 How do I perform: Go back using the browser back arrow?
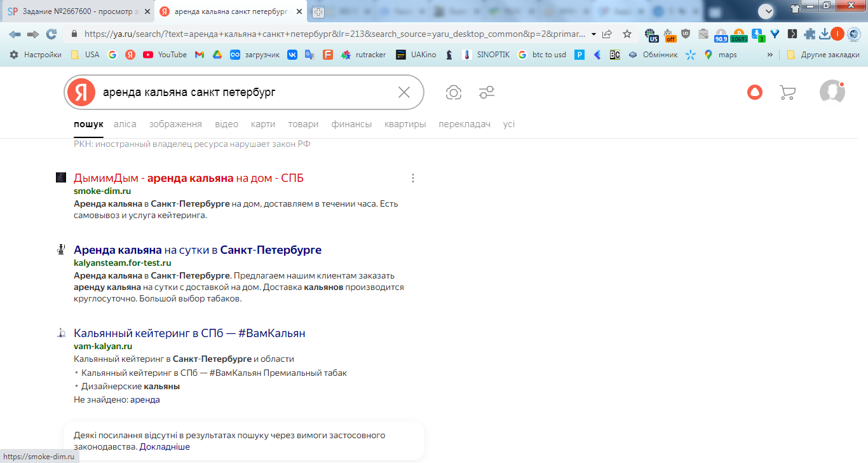point(15,34)
